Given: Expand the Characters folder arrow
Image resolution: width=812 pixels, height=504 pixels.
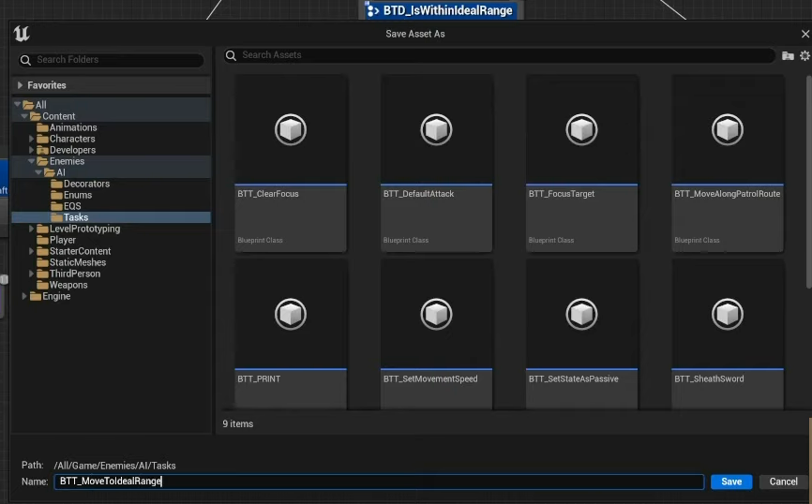Looking at the screenshot, I should pyautogui.click(x=32, y=139).
